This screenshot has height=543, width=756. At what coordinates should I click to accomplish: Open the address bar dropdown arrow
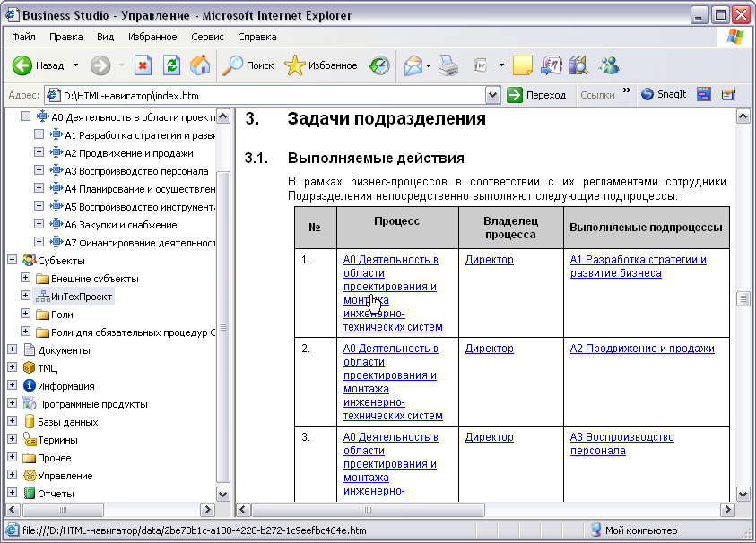pos(492,95)
